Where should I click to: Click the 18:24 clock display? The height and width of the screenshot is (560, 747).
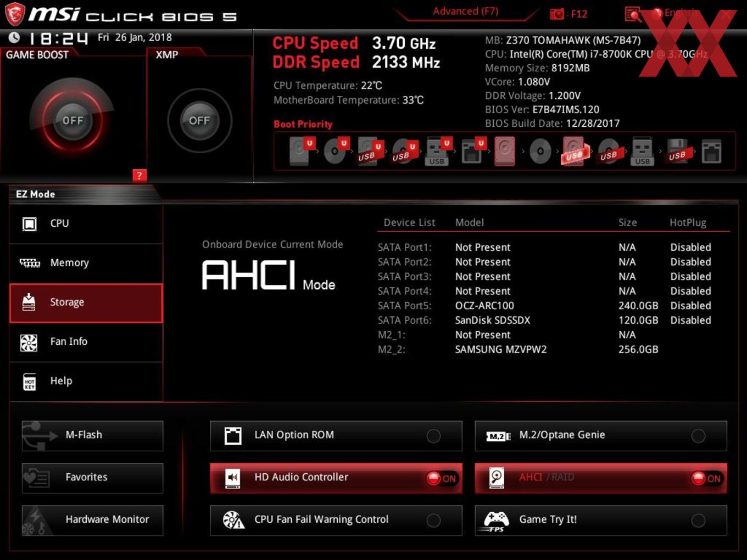58,38
